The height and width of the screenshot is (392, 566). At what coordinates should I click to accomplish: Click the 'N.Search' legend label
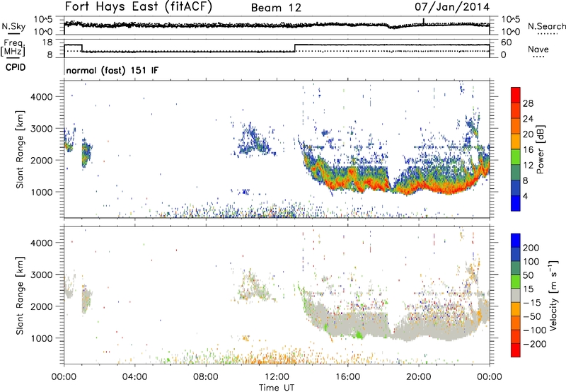point(546,26)
